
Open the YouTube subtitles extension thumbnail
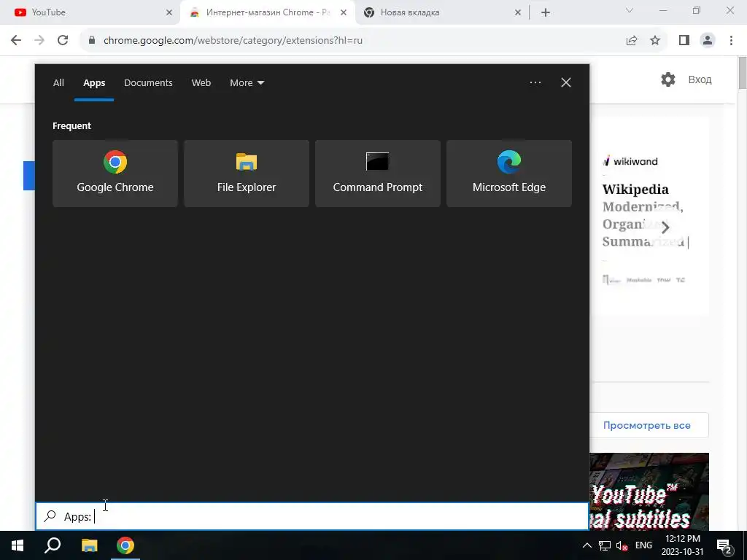point(649,491)
